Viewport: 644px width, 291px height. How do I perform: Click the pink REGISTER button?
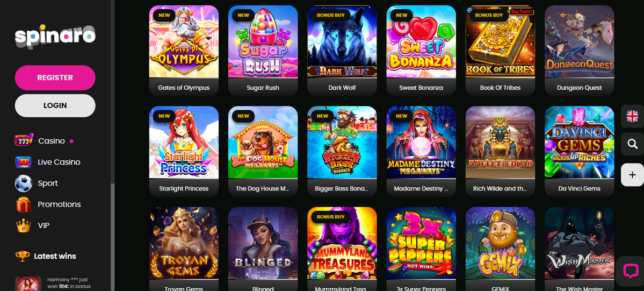tap(55, 78)
